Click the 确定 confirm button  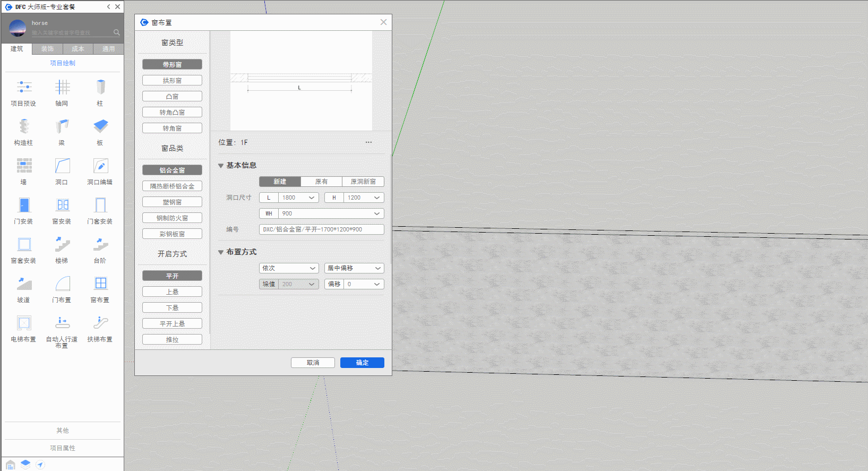(362, 363)
